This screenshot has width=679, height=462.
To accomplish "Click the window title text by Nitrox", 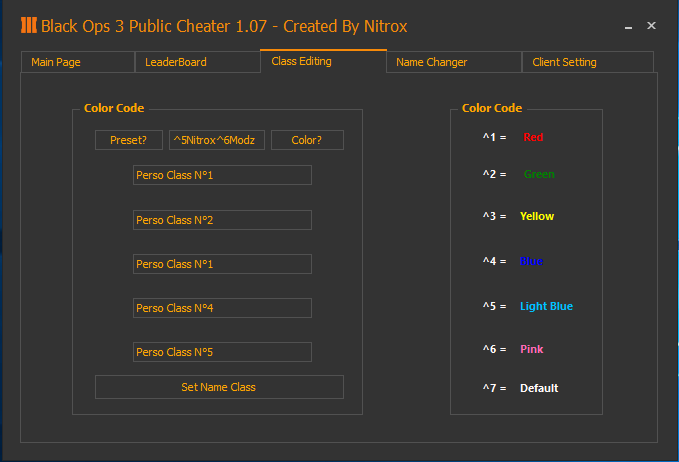I will point(224,26).
